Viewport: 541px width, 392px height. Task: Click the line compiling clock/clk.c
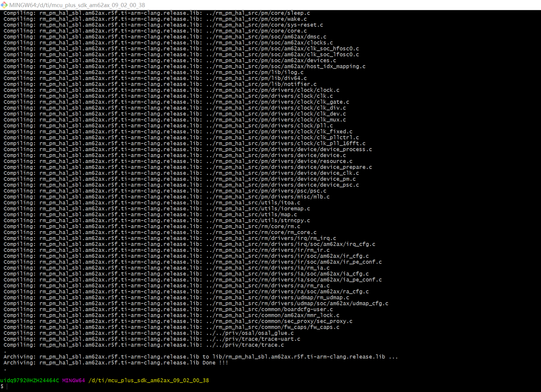pyautogui.click(x=168, y=96)
